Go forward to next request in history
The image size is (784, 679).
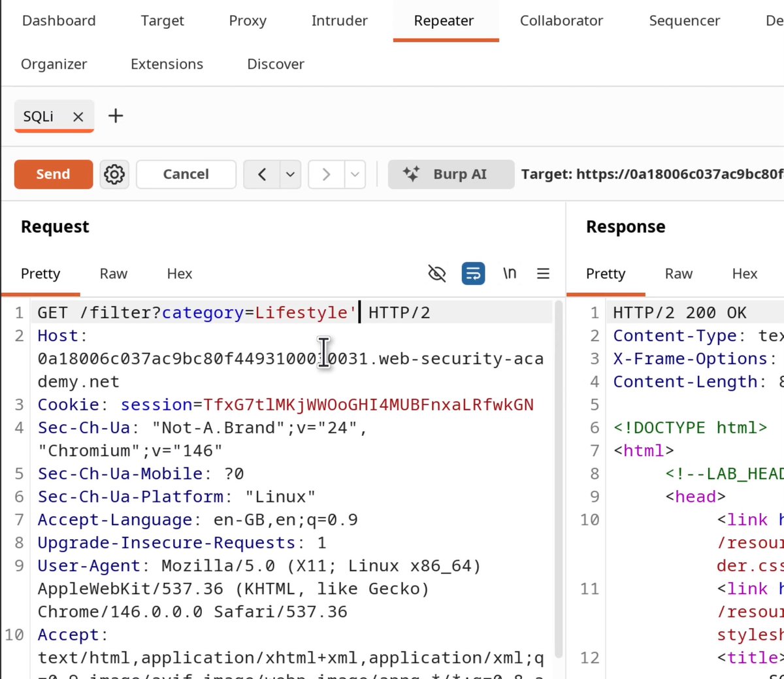326,174
